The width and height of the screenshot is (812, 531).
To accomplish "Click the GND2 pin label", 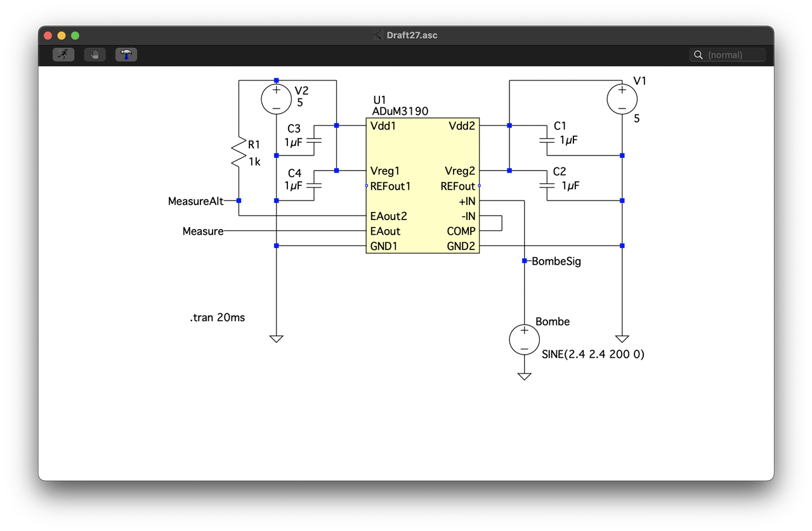I will tap(461, 246).
